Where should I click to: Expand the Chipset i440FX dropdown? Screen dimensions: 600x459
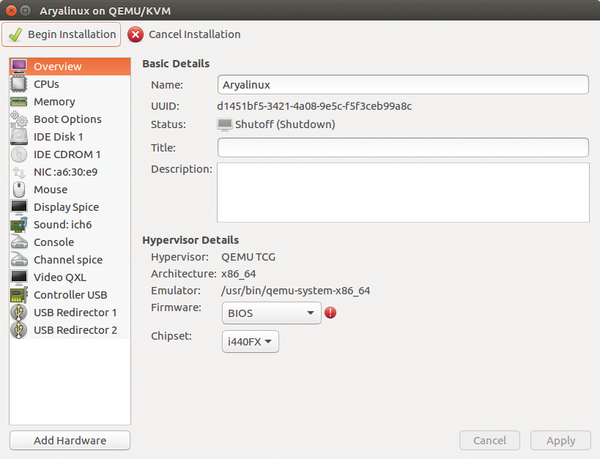(250, 342)
